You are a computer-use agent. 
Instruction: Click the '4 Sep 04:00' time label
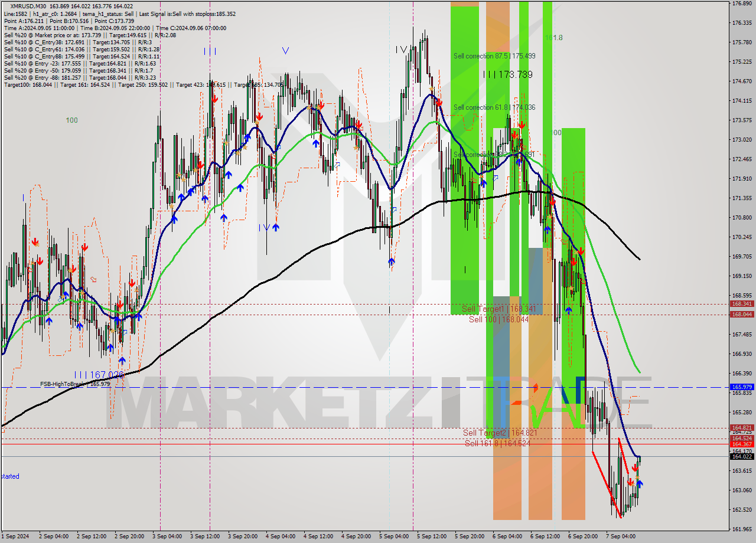point(281,537)
